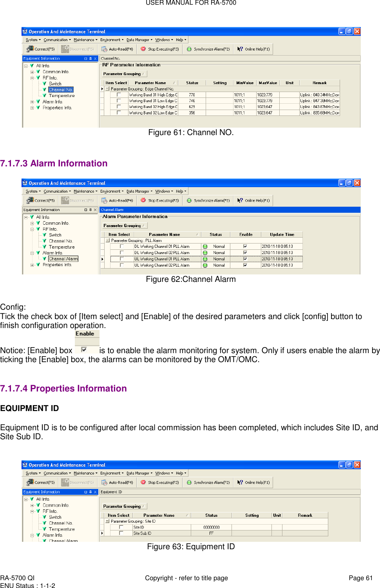Screen dimensions: 380x588
Task: Click Stop Executing(F3) in the Equipment ID window
Action: coord(159,482)
